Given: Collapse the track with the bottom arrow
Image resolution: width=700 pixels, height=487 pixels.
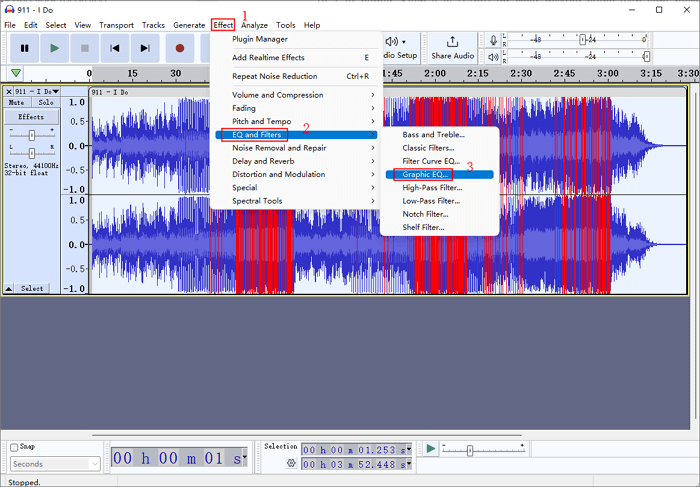Looking at the screenshot, I should coord(9,288).
